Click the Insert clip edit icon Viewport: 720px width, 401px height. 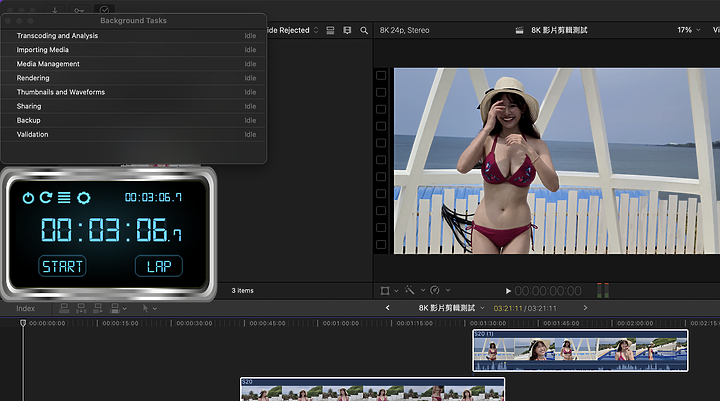(x=81, y=308)
